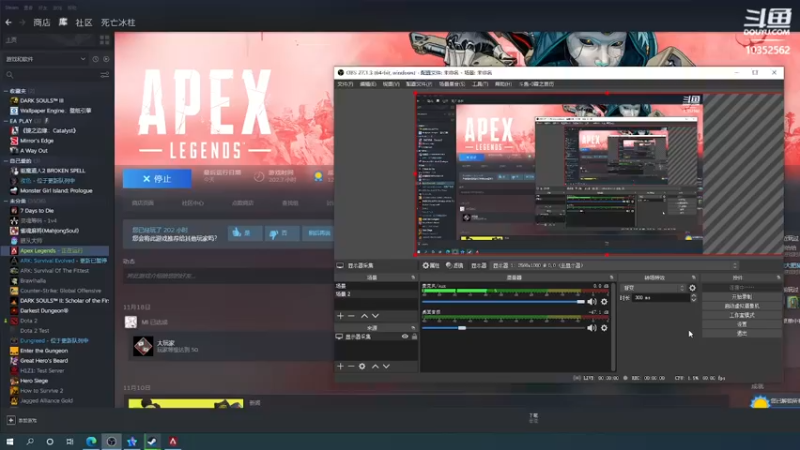Switch Steam library to grid view icon
The height and width of the screenshot is (450, 800).
pyautogui.click(x=105, y=40)
